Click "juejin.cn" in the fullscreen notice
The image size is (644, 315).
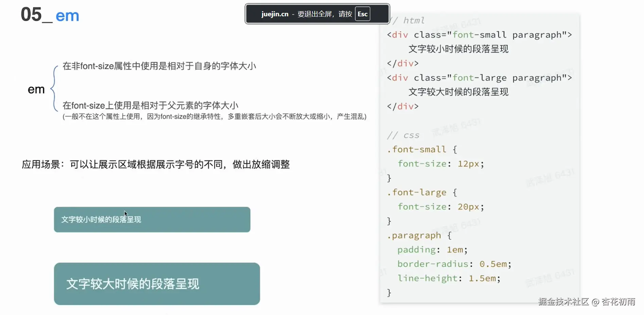(x=275, y=14)
